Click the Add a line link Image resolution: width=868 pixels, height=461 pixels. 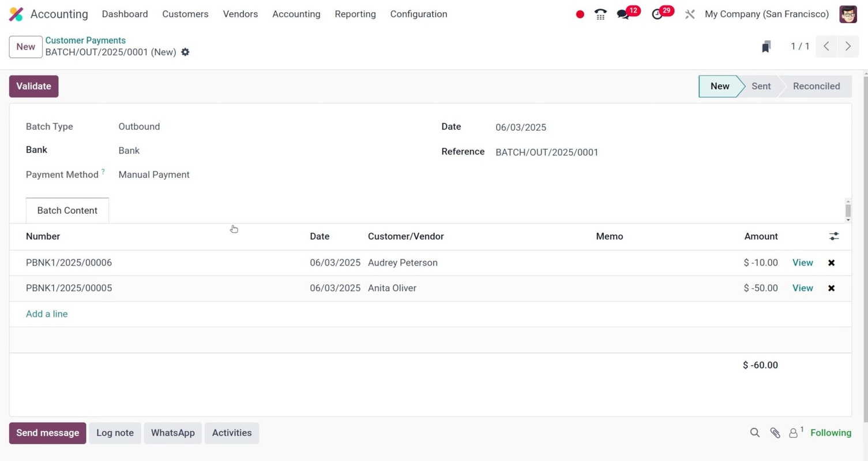click(47, 314)
